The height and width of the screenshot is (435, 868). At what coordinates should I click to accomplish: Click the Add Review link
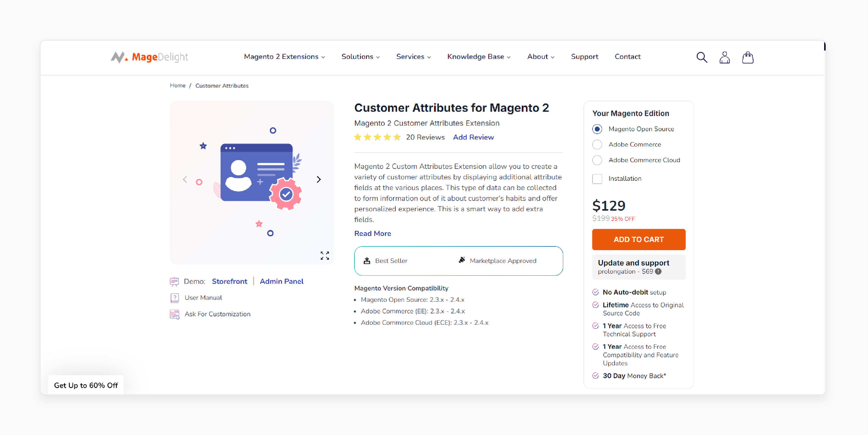point(473,137)
